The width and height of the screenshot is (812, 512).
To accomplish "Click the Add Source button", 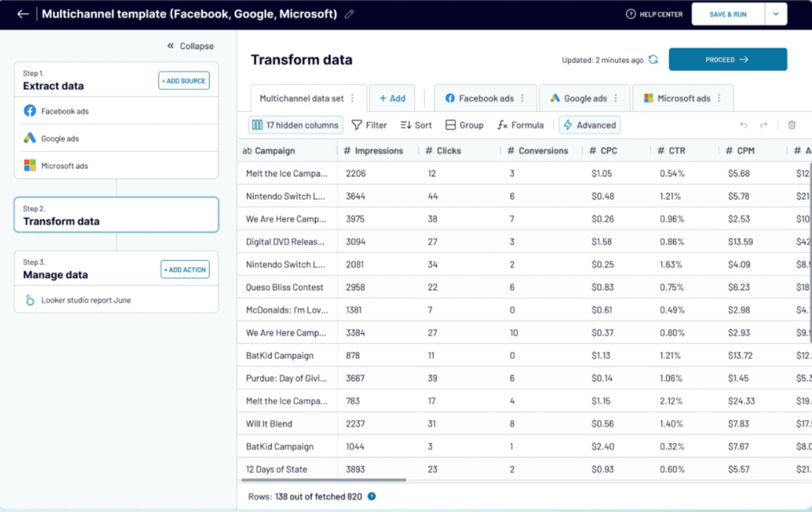I will 184,81.
